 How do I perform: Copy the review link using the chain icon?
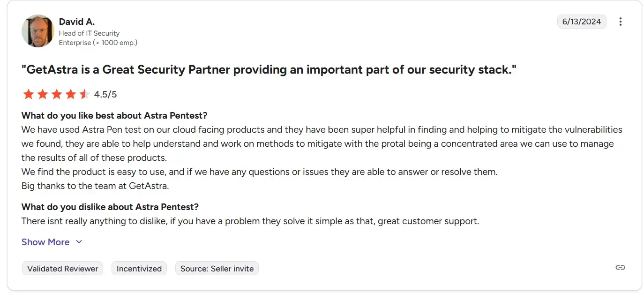(620, 267)
